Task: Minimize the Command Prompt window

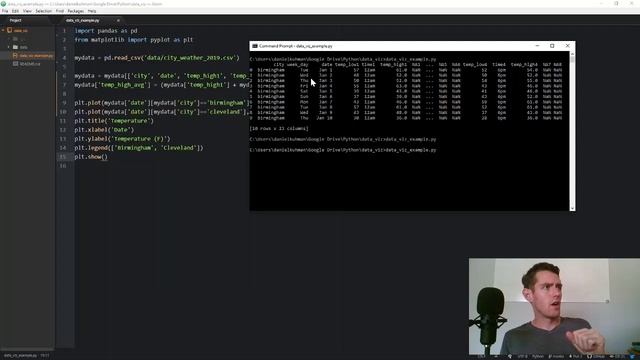Action: [537, 46]
